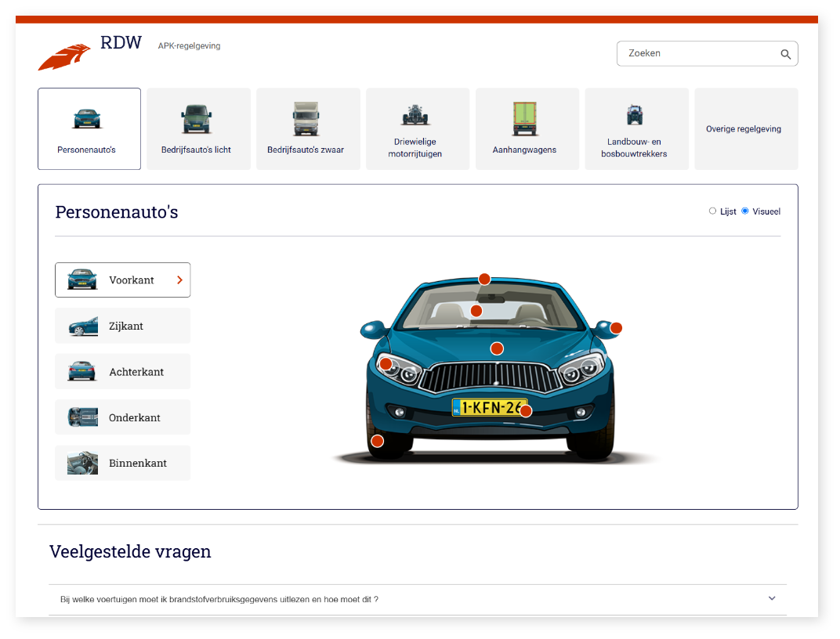Switch to Lijst view radio button

point(712,211)
